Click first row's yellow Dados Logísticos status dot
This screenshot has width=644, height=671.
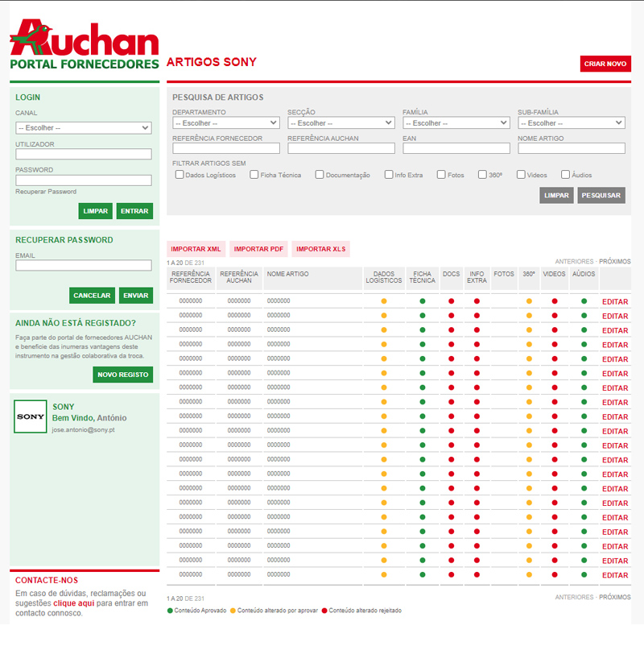(384, 301)
